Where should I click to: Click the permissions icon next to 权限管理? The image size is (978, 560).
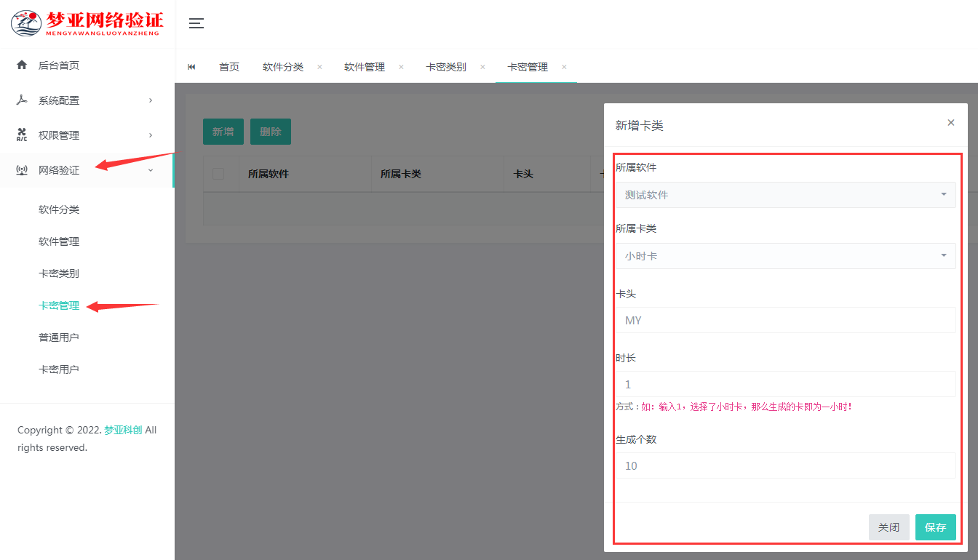tap(22, 135)
